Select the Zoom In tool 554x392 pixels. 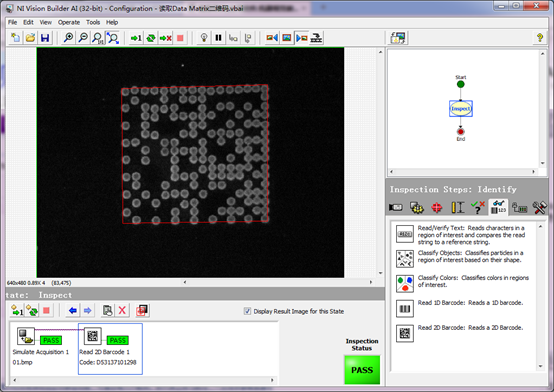coord(68,38)
